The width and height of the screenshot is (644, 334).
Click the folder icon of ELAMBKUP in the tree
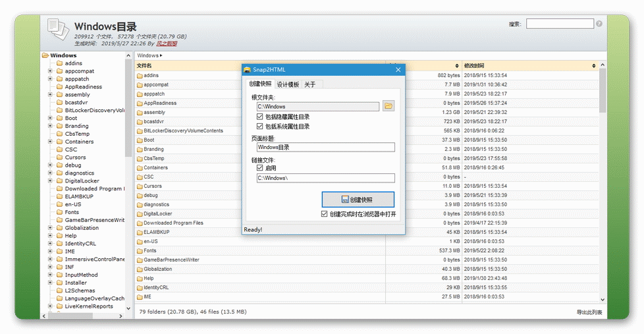59,196
